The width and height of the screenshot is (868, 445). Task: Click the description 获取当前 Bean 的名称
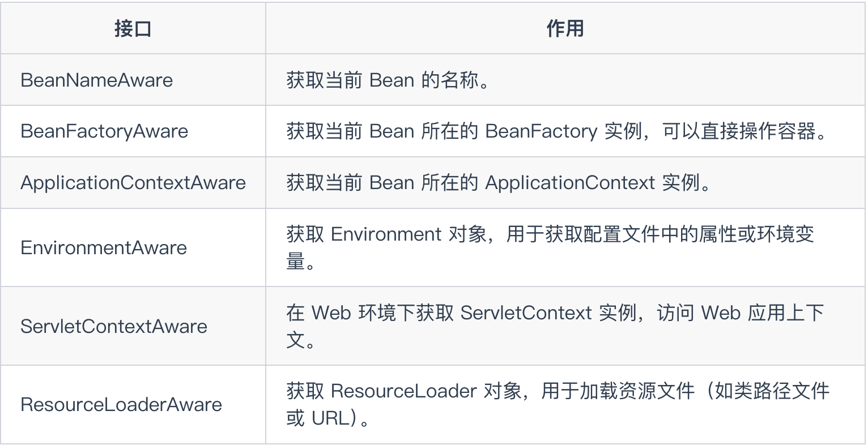[388, 80]
